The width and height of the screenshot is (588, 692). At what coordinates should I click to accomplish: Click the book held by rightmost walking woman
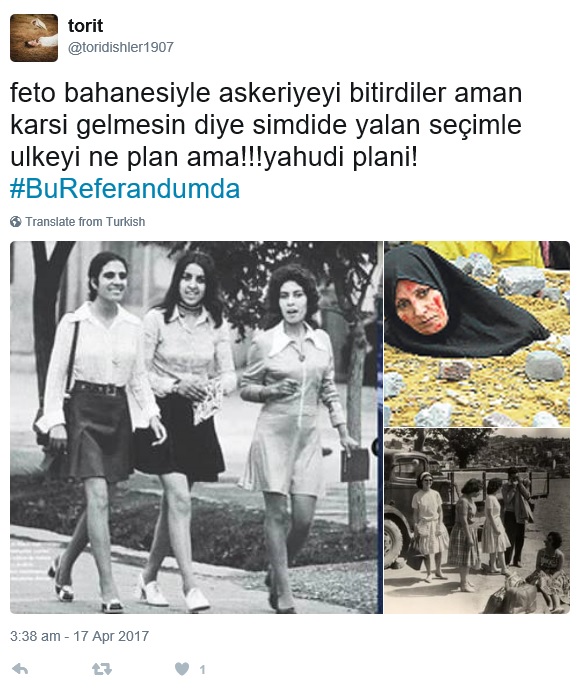coord(355,465)
